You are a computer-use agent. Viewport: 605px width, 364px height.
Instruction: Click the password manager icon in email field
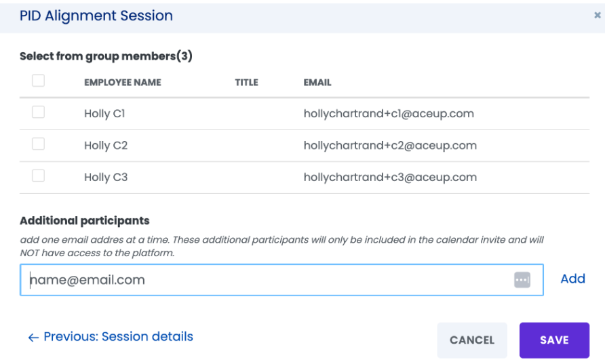[522, 280]
